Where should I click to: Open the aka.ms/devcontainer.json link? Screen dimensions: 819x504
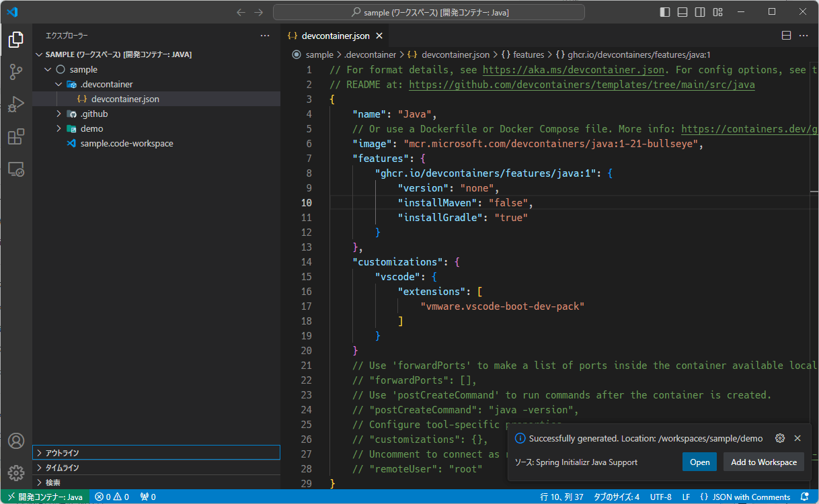click(x=574, y=70)
